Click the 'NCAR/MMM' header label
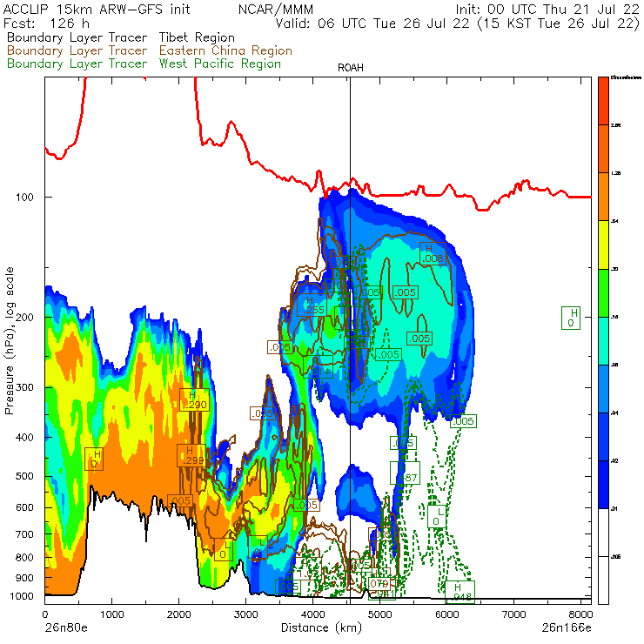 [276, 9]
